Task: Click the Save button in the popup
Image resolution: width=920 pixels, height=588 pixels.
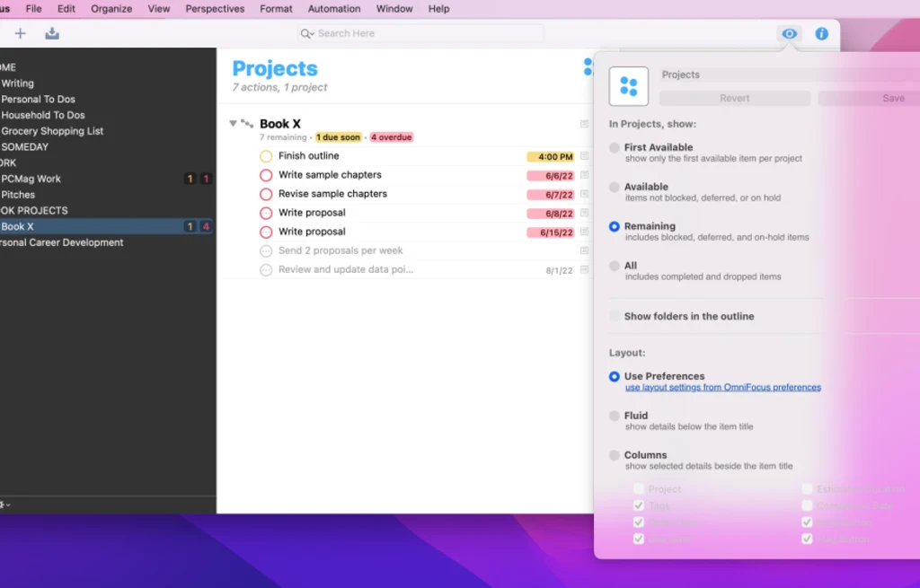Action: (893, 97)
